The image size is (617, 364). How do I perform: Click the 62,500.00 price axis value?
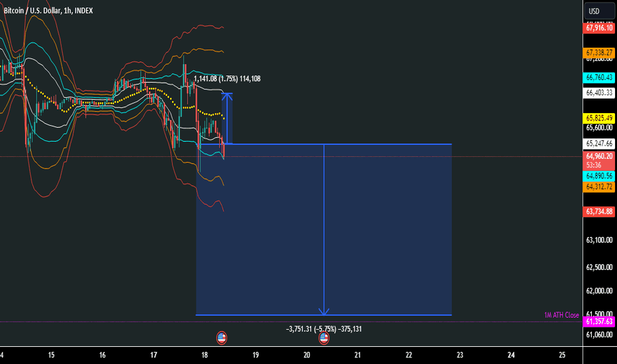599,267
